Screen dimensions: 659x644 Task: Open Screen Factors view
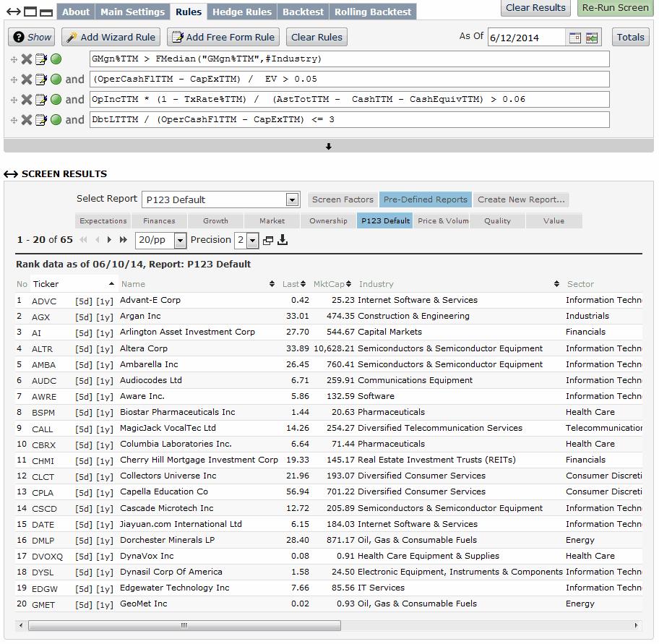[343, 199]
